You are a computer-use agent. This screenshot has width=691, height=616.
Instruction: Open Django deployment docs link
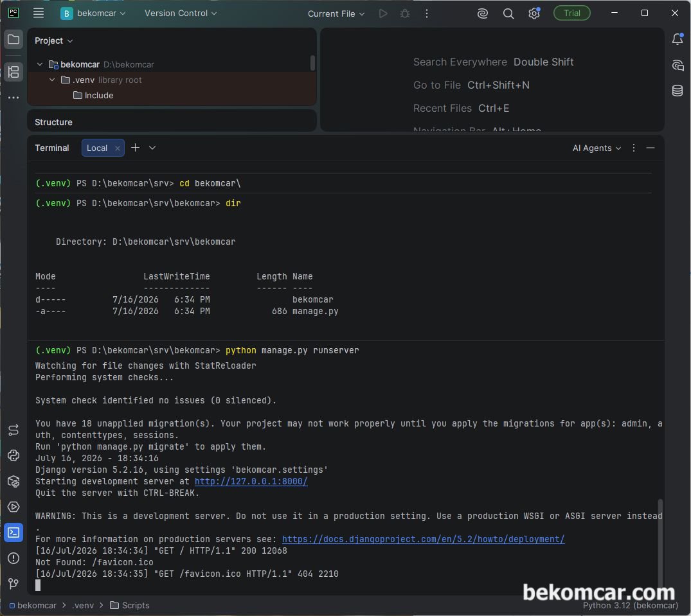point(423,539)
